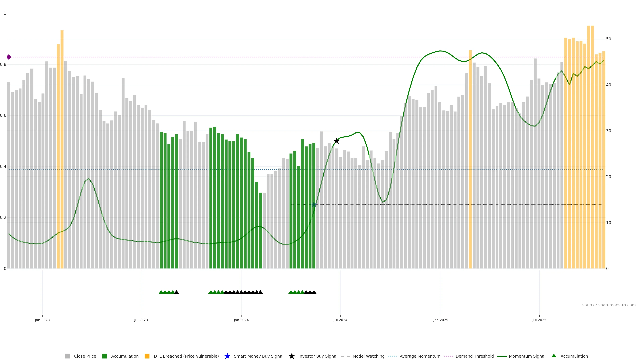The image size is (644, 362).
Task: Click the green Accumulation color swatch in legend
Action: (104, 356)
